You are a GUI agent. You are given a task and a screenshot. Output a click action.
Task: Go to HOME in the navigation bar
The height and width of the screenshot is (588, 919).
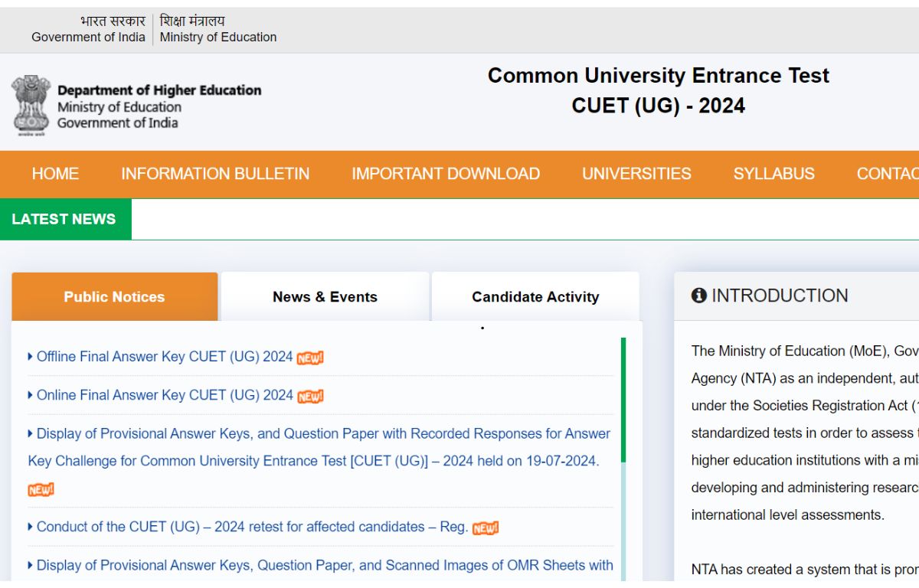[x=55, y=174]
